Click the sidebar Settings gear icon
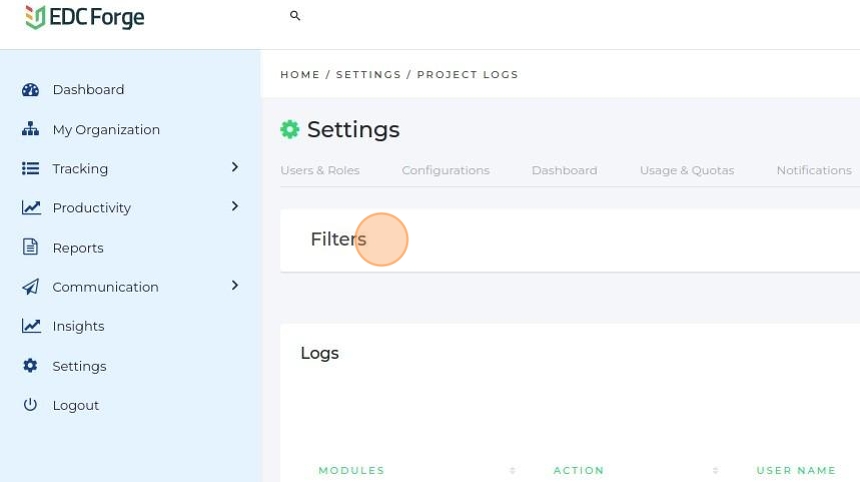Screen dimensions: 860x482 point(31,366)
